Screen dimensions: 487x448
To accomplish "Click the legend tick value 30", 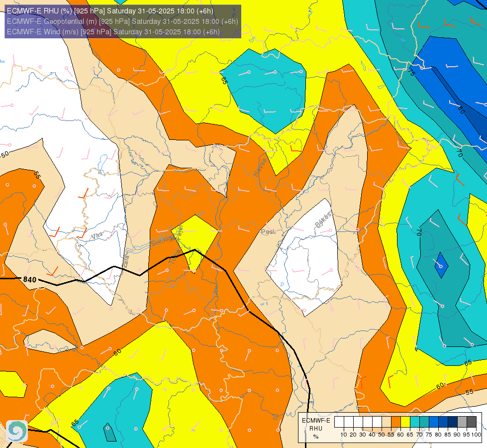I will 363,435.
